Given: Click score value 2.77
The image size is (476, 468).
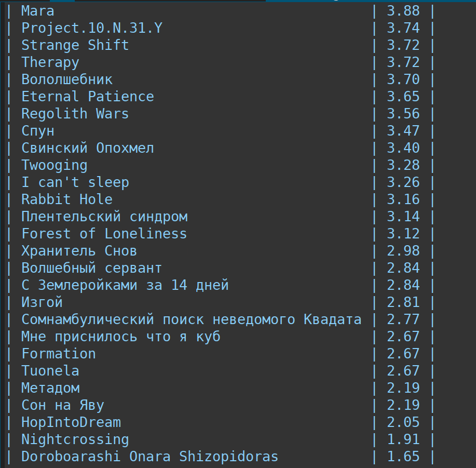Looking at the screenshot, I should pos(403,320).
